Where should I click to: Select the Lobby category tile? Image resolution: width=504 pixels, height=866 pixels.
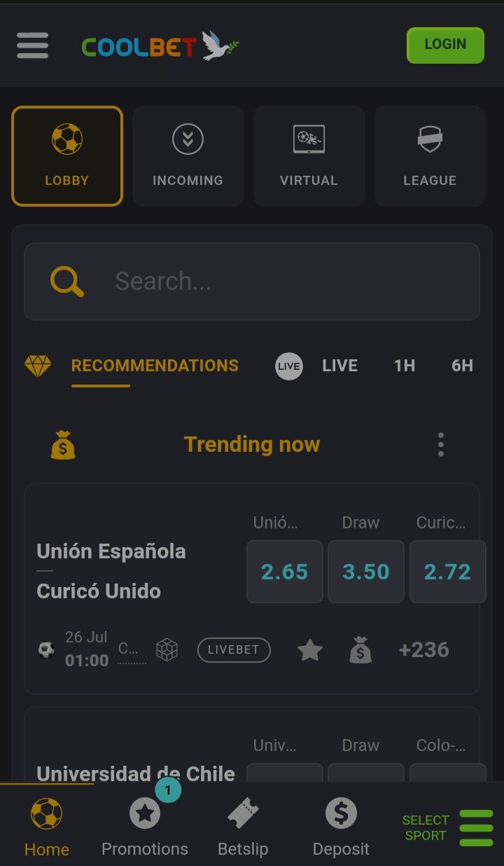coord(67,156)
